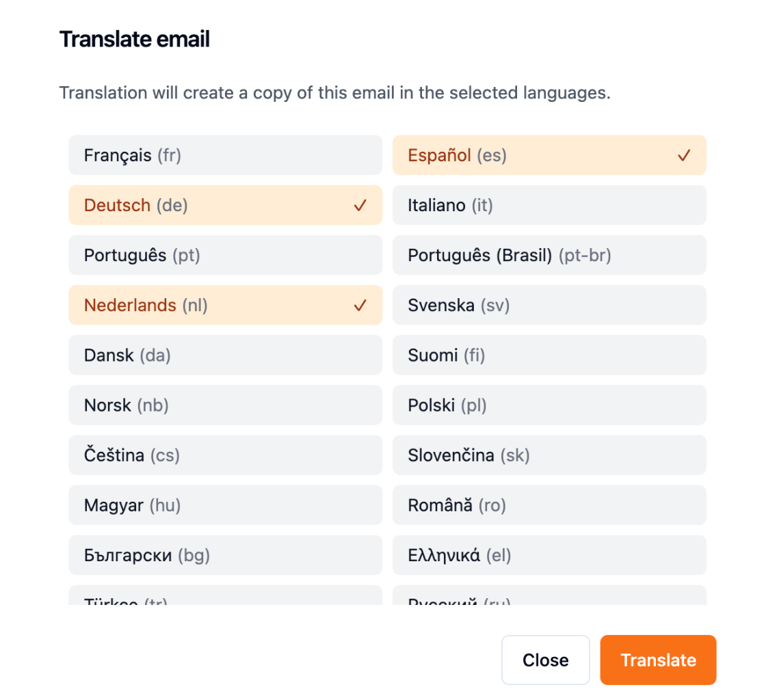Click the Translate button

(658, 660)
